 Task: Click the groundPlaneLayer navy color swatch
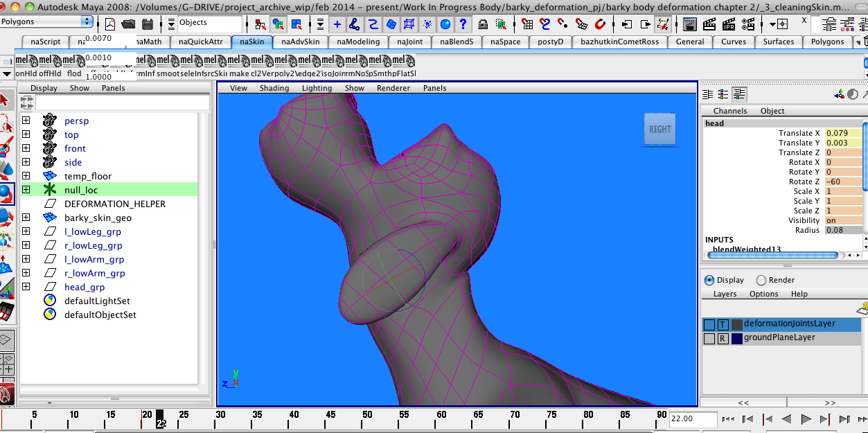(737, 338)
